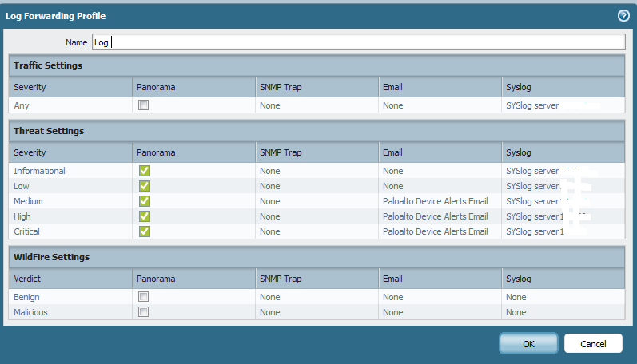Dismiss the dialog with Cancel
Image resolution: width=637 pixels, height=364 pixels.
tap(593, 344)
